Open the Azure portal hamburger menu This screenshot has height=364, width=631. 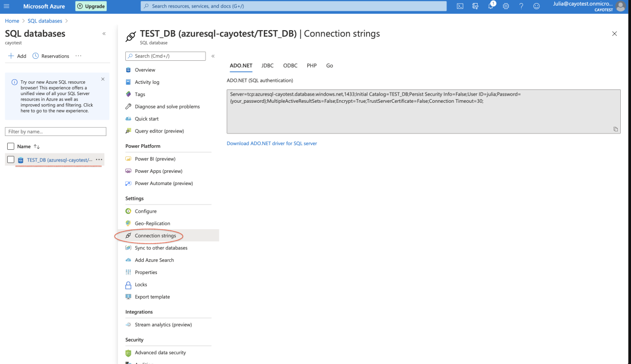coord(7,6)
